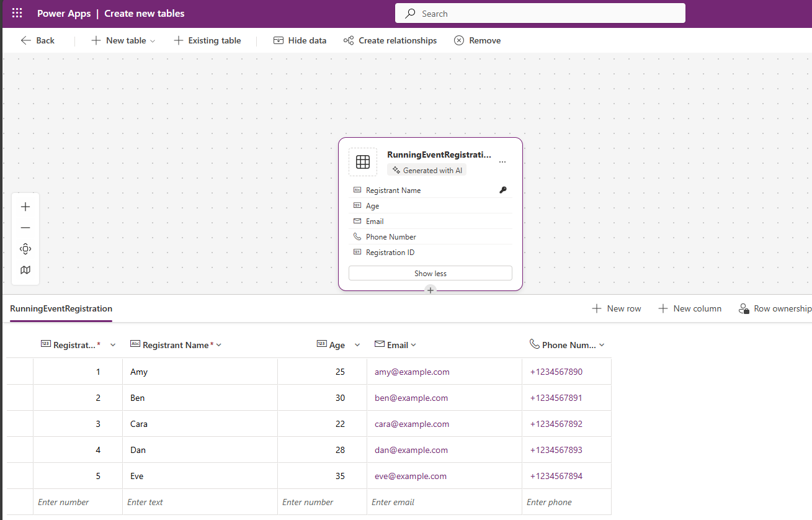Click the canvas zoom in plus icon
812x520 pixels.
(25, 207)
